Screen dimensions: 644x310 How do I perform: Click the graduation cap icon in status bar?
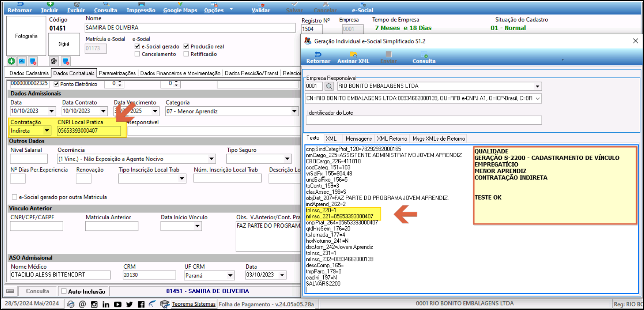pyautogui.click(x=165, y=304)
